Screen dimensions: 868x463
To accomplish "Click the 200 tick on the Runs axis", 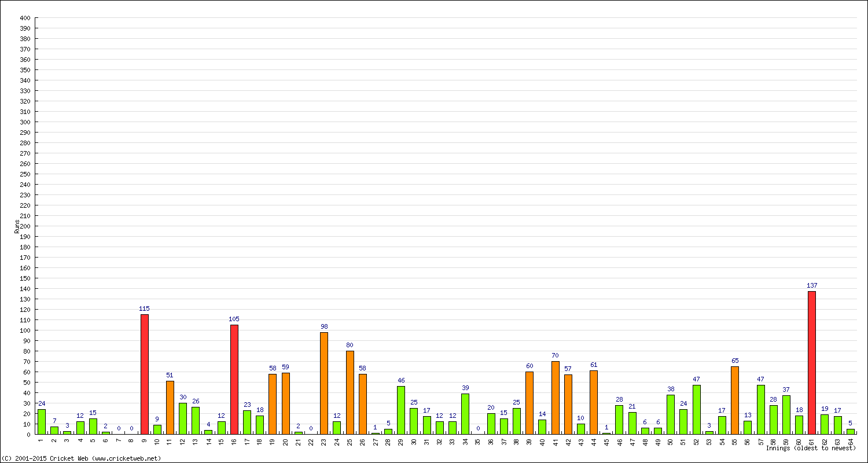I will (x=24, y=226).
